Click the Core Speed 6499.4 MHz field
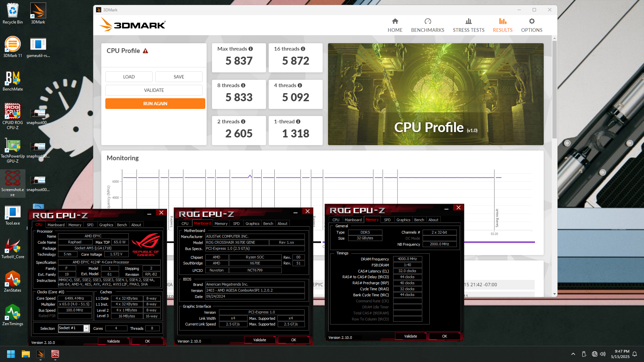 (x=74, y=298)
